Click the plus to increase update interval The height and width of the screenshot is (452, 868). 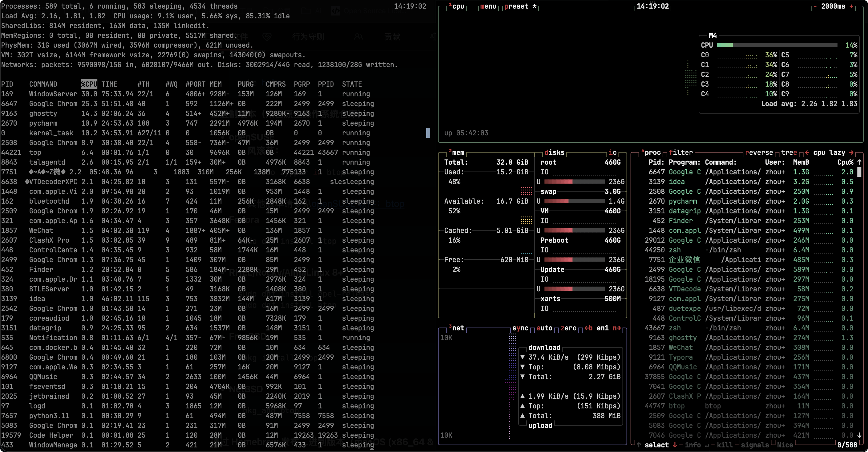pyautogui.click(x=851, y=6)
